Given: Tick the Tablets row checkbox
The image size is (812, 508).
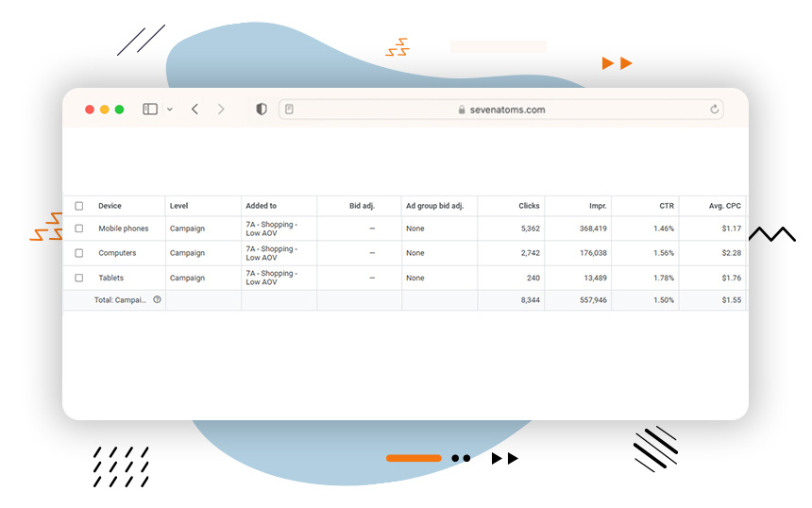Looking at the screenshot, I should tap(79, 278).
